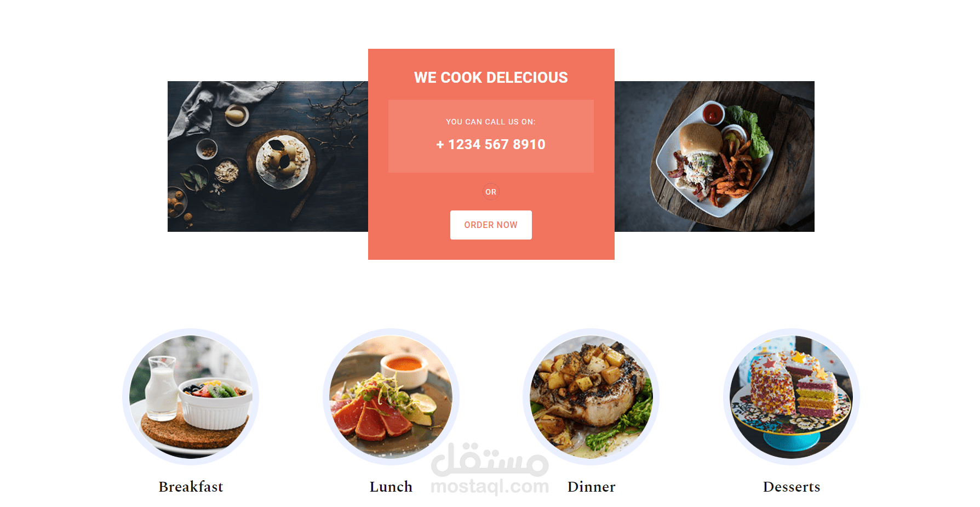This screenshot has width=980, height=507.
Task: Click the ORDER NOW button
Action: 491,225
